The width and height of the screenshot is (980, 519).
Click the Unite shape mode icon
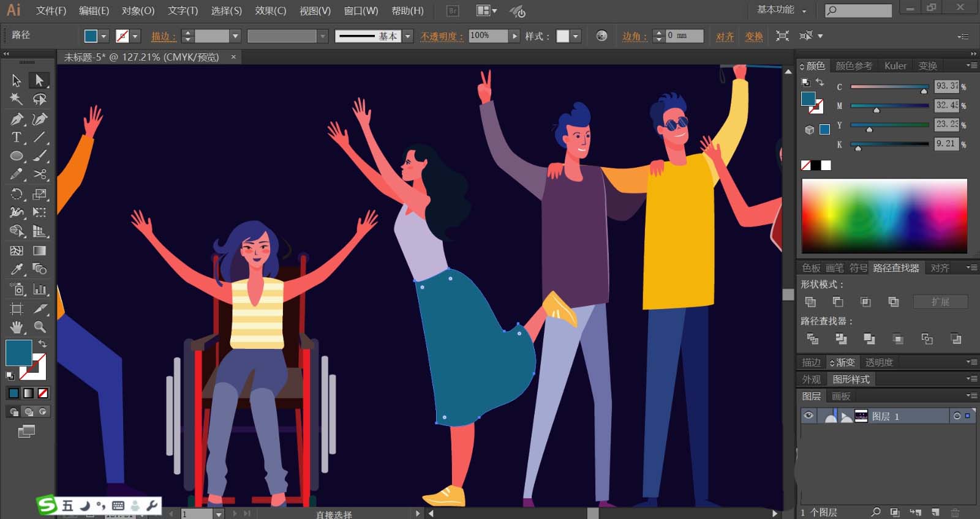810,302
